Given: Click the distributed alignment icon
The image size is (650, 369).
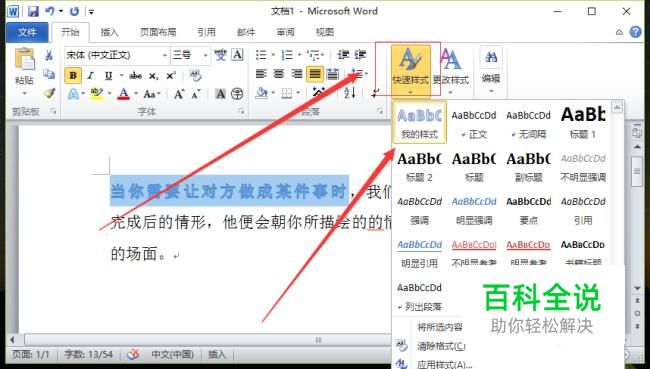Looking at the screenshot, I should point(332,74).
